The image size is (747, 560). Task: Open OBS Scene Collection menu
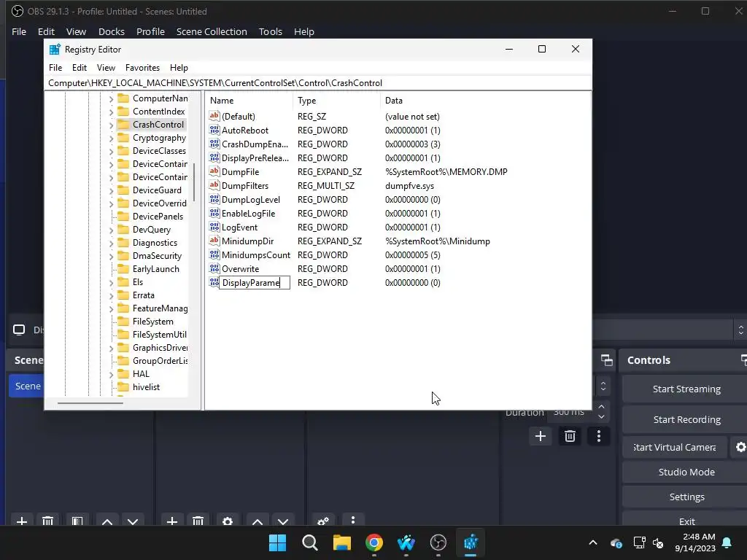coord(212,31)
